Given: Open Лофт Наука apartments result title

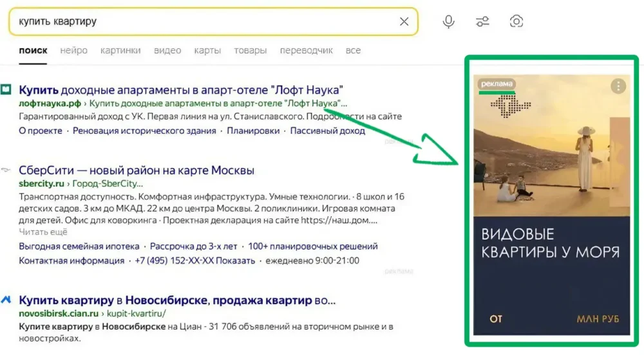Looking at the screenshot, I should click(181, 90).
